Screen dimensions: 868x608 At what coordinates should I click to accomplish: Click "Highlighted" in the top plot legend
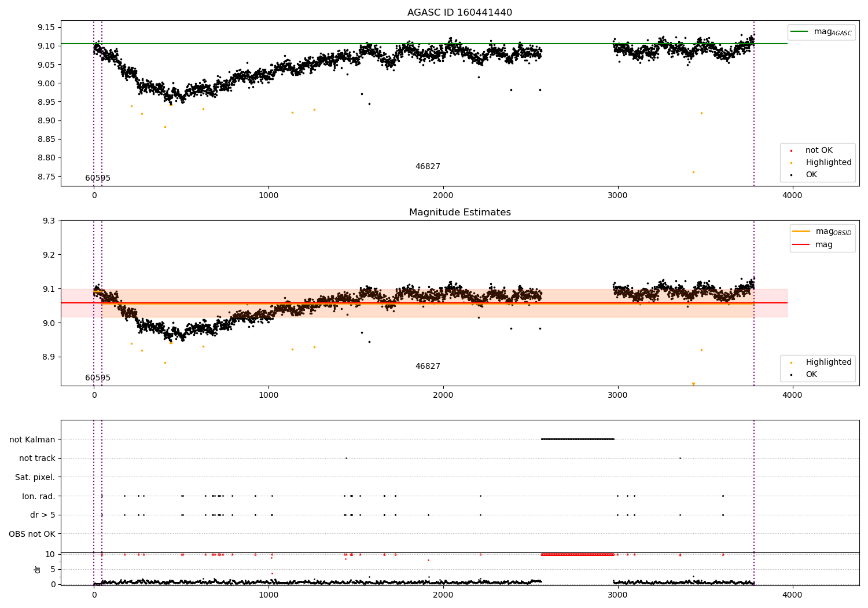coord(829,163)
